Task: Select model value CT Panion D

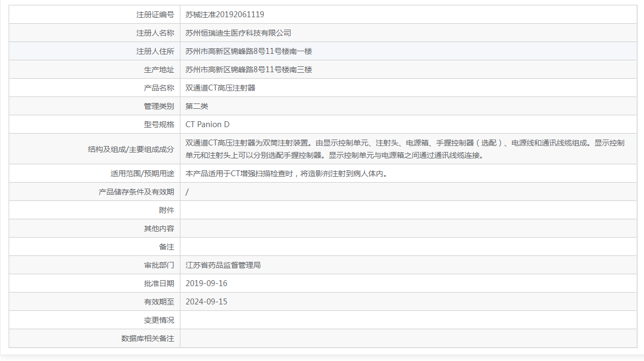Action: coord(207,124)
